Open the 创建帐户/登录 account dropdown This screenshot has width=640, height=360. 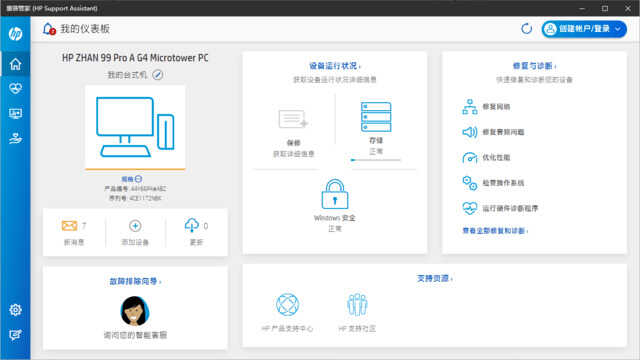tap(584, 29)
